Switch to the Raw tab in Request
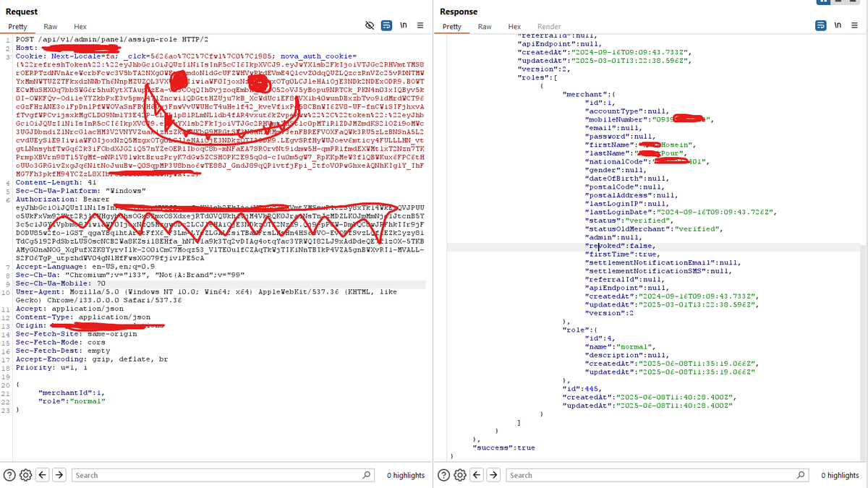The height and width of the screenshot is (488, 868). [x=51, y=27]
